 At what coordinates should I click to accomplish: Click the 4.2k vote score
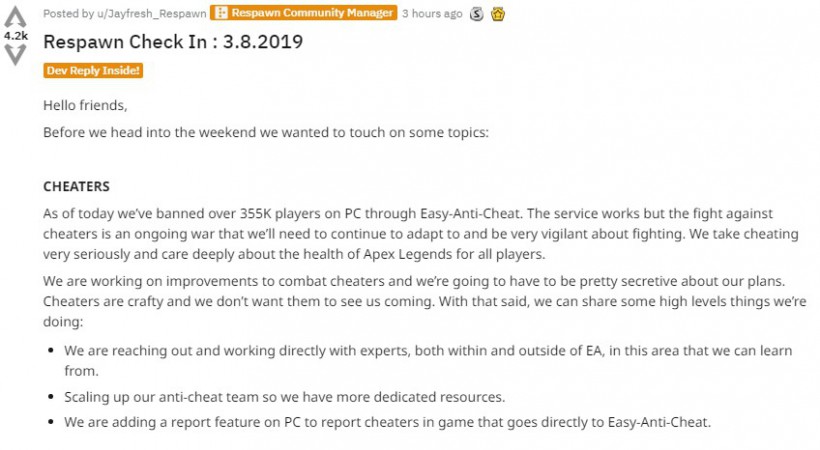[16, 35]
